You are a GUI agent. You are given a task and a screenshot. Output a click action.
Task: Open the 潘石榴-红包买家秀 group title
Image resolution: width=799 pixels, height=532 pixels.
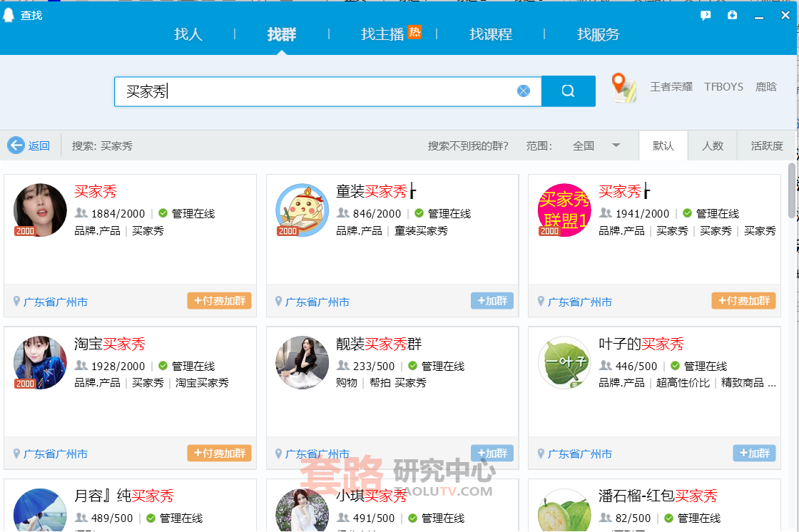[x=658, y=496]
